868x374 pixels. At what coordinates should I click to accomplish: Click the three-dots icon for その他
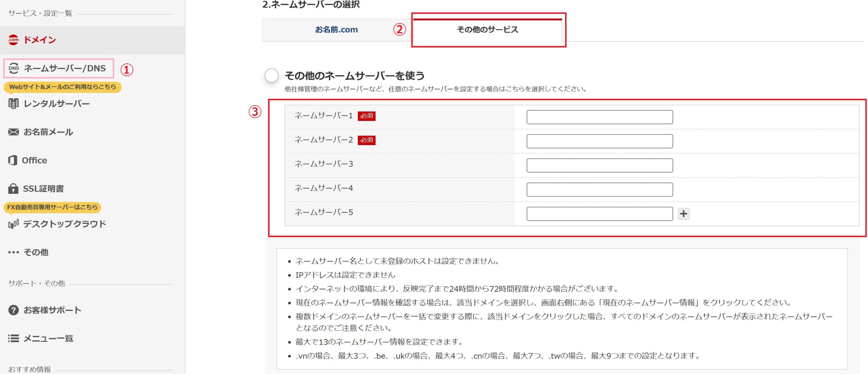click(14, 252)
